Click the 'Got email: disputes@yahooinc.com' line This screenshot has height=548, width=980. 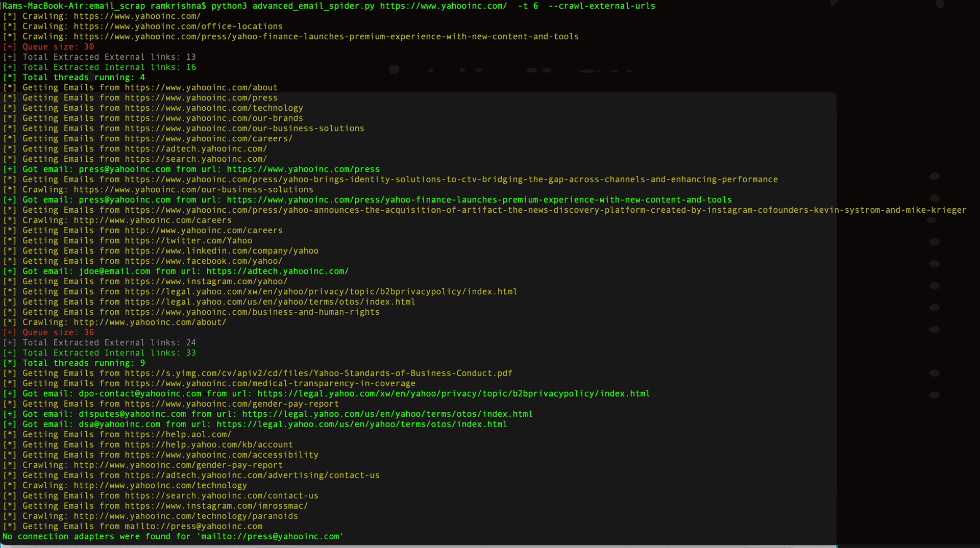(x=268, y=414)
